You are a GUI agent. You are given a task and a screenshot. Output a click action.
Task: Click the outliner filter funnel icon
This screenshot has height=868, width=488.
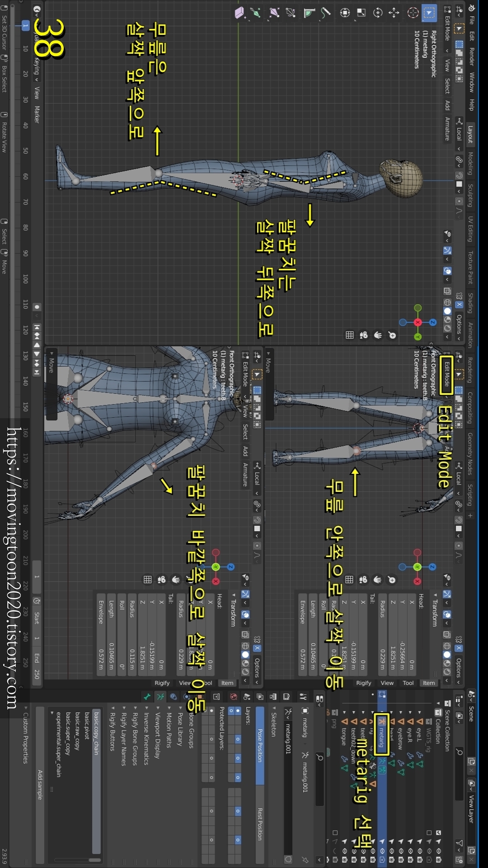459,844
